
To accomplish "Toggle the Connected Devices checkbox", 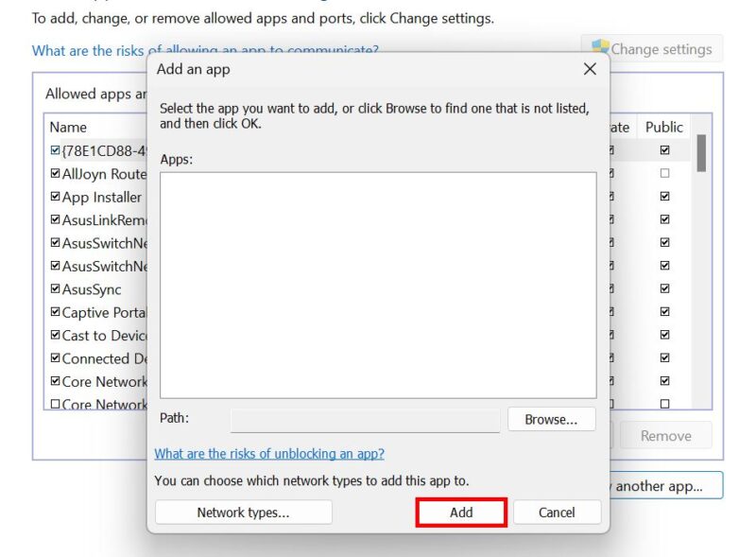I will pos(55,358).
